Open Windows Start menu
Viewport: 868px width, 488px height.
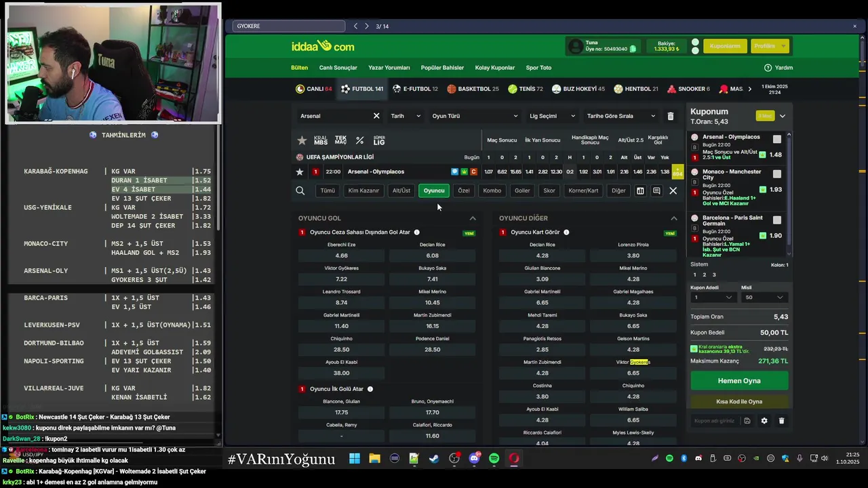pyautogui.click(x=355, y=459)
